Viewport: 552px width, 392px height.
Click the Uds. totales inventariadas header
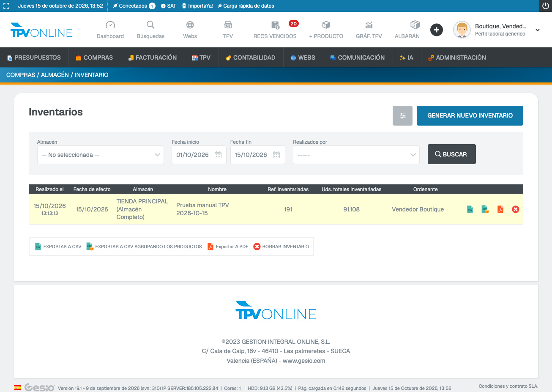[352, 189]
